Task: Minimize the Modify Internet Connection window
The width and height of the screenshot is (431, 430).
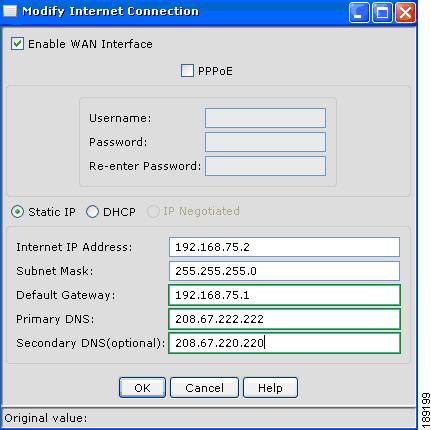Action: (359, 12)
